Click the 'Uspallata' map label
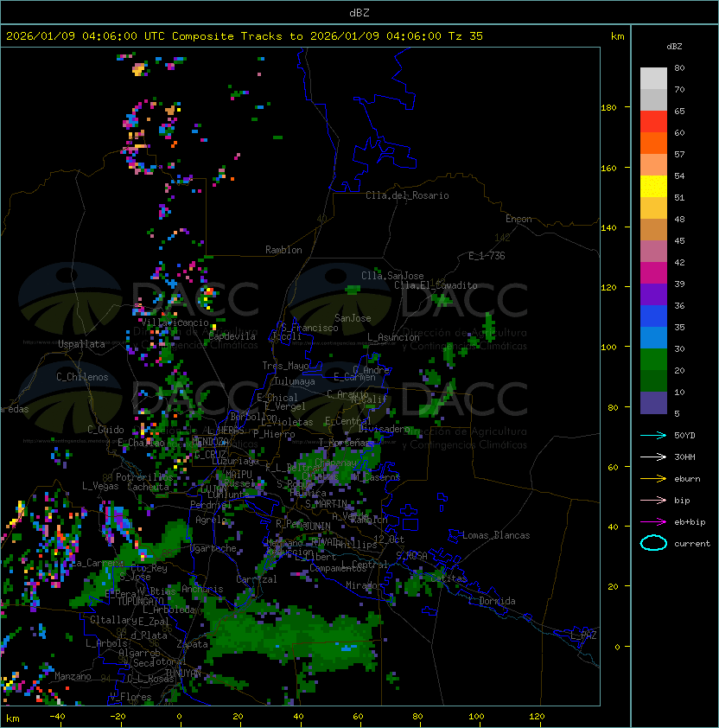Image resolution: width=719 pixels, height=728 pixels. pos(81,344)
